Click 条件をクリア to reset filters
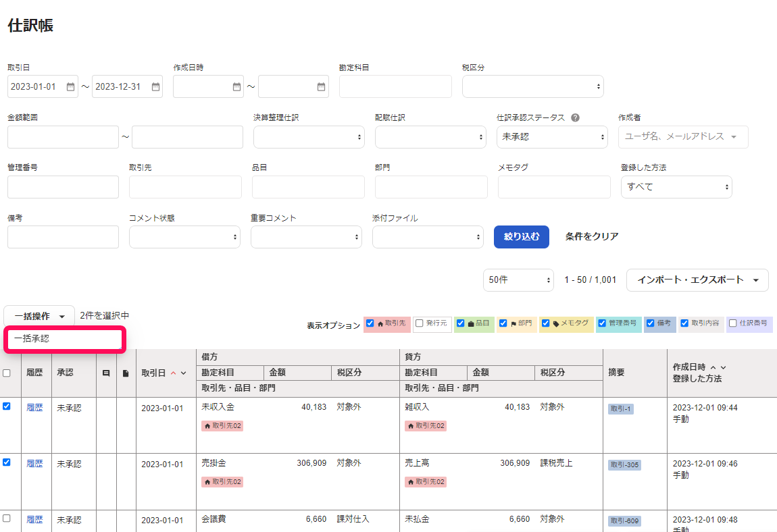The width and height of the screenshot is (777, 532). pos(592,237)
